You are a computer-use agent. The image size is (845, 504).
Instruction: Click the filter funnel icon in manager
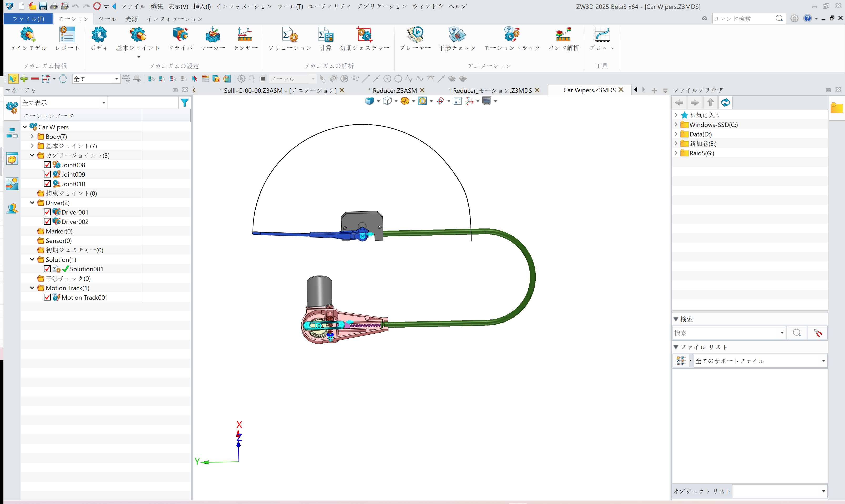184,103
